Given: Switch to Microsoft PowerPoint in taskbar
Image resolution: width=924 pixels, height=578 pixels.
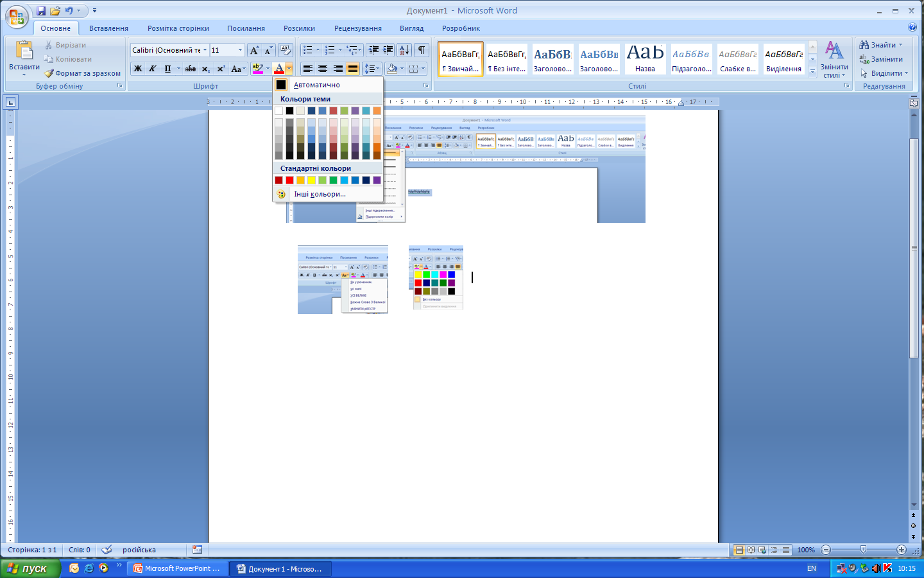Looking at the screenshot, I should 177,568.
